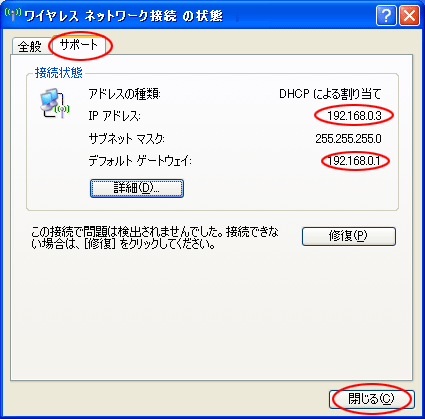
Task: Click the サブネット マスク label
Action: (127, 138)
